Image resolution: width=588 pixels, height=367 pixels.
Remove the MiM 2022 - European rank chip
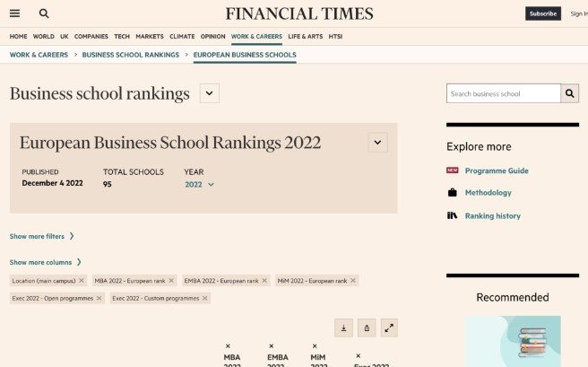tap(353, 281)
